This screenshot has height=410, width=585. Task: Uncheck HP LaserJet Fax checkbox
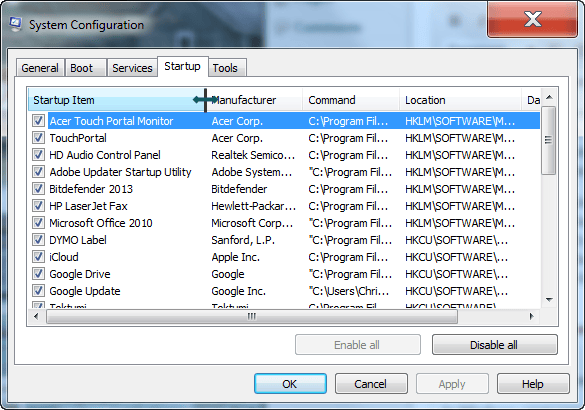(x=38, y=206)
